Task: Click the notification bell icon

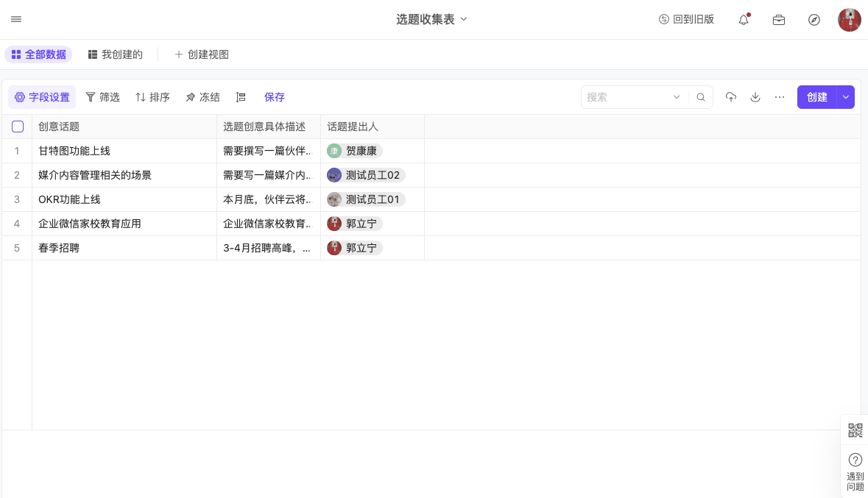Action: coord(744,20)
